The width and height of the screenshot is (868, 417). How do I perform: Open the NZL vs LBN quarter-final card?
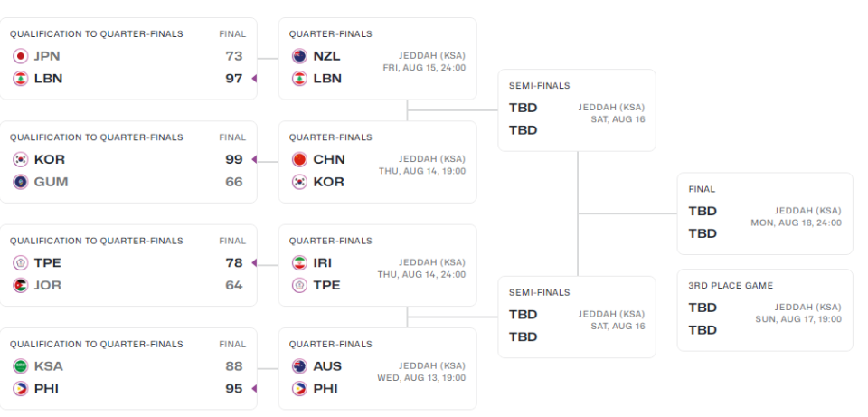378,59
